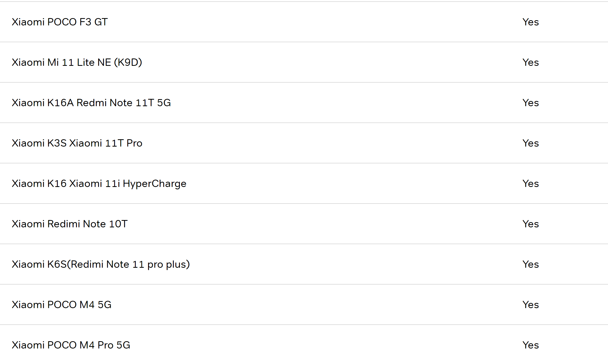Viewport: 608px width, 364px height.
Task: Click the Xiaomi Mi 11 Lite NE (K9D) entry
Action: click(x=77, y=62)
